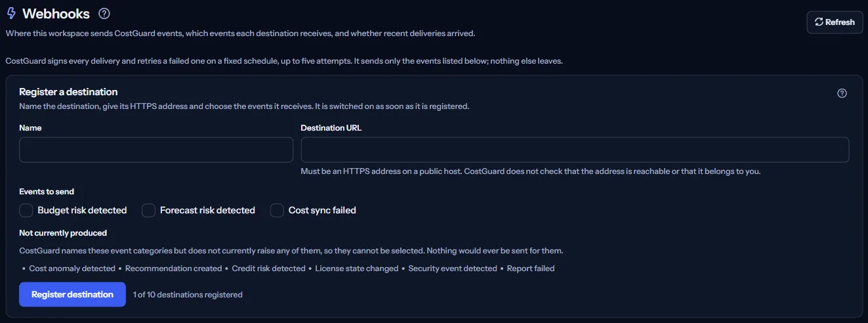Click the Security event detected list item
The height and width of the screenshot is (323, 868).
pyautogui.click(x=453, y=269)
